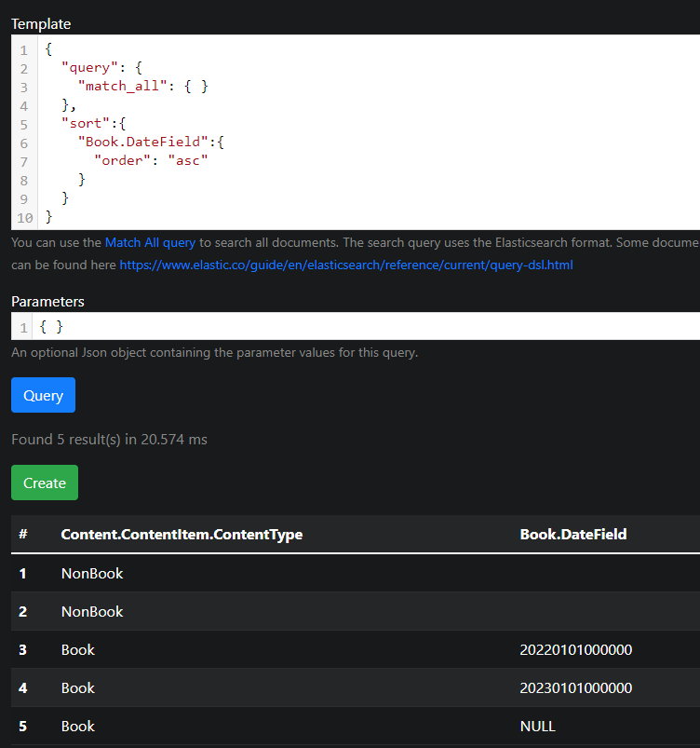Image resolution: width=700 pixels, height=748 pixels.
Task: Click line number 6 in the Template editor
Action: 23,142
